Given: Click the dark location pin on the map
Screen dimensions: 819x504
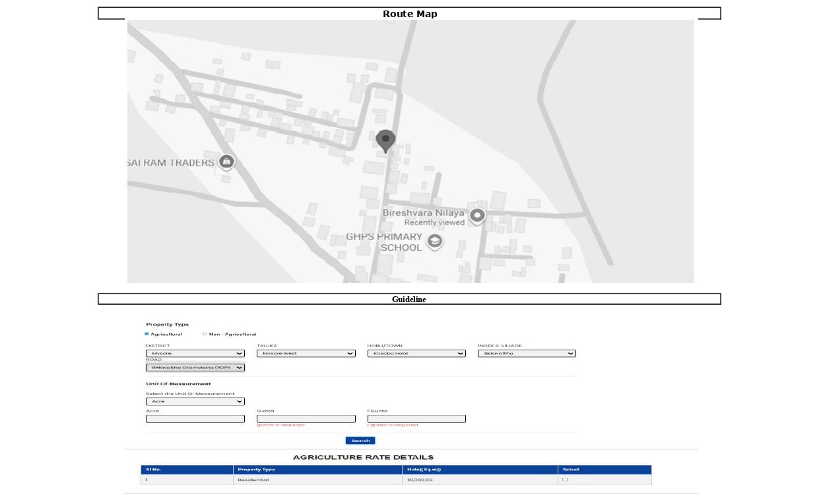Looking at the screenshot, I should [x=385, y=141].
